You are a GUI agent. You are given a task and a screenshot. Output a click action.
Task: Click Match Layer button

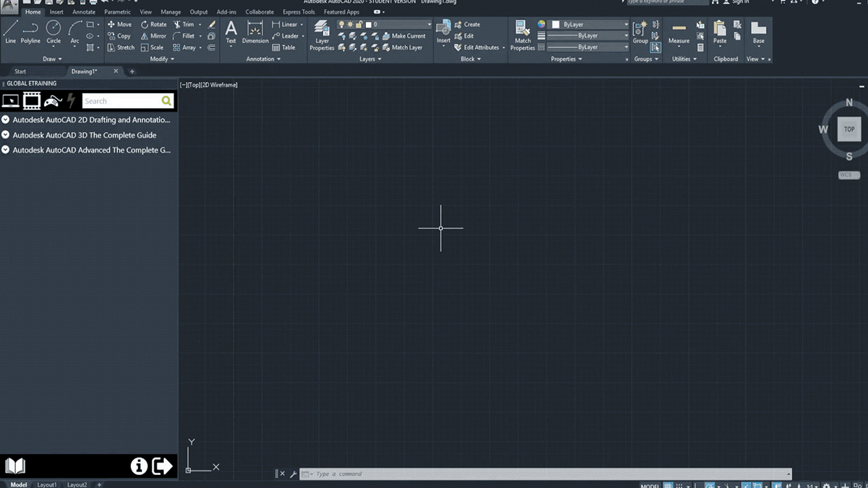click(402, 47)
